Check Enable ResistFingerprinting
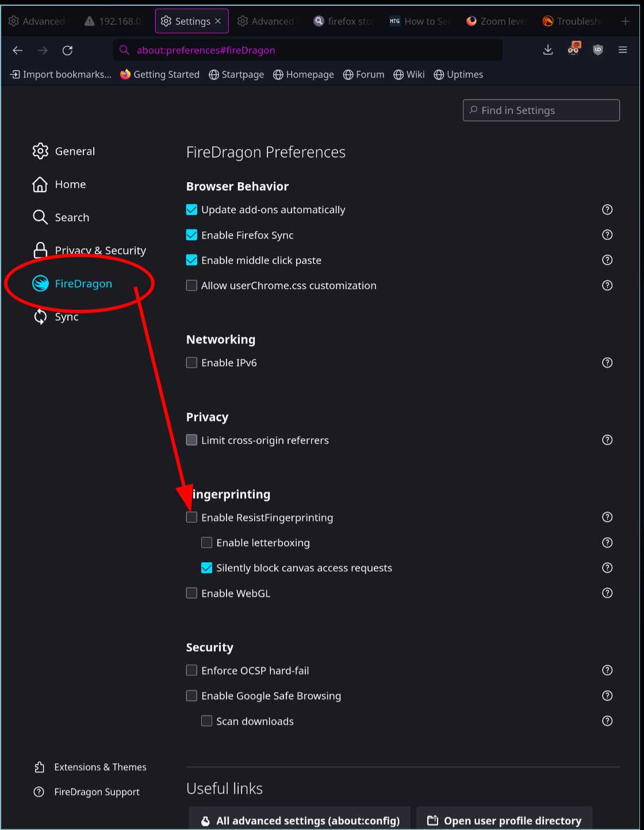The image size is (644, 830). [x=192, y=517]
